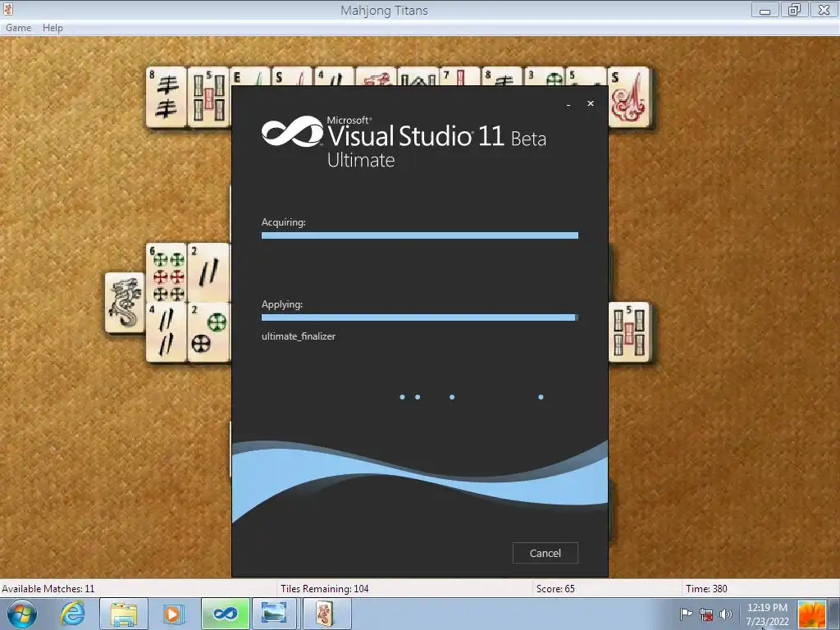The image size is (840, 630).
Task: Switch to Mahjong Titans taskbar button
Action: 326,614
